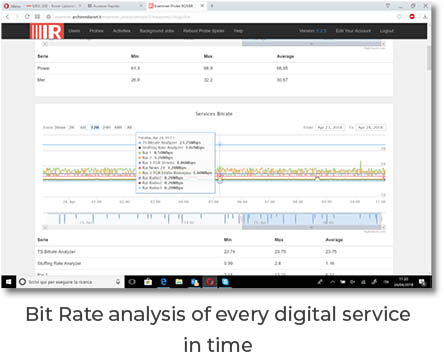
Task: Launch Microsoft Edge from the taskbar
Action: click(x=163, y=282)
